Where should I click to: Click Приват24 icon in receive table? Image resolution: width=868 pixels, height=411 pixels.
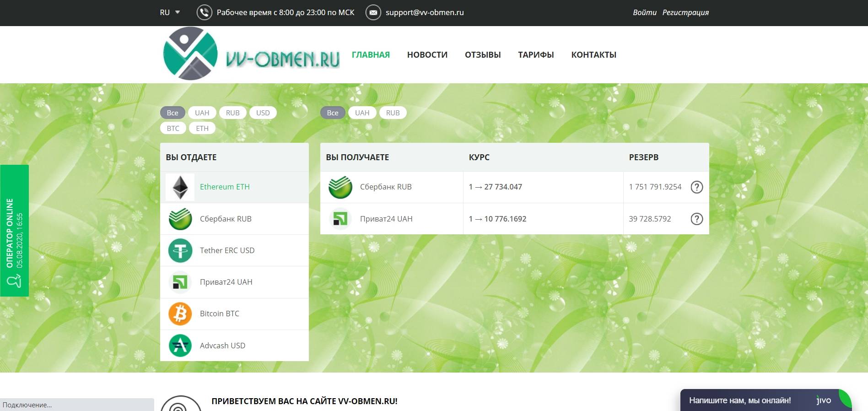click(x=340, y=219)
